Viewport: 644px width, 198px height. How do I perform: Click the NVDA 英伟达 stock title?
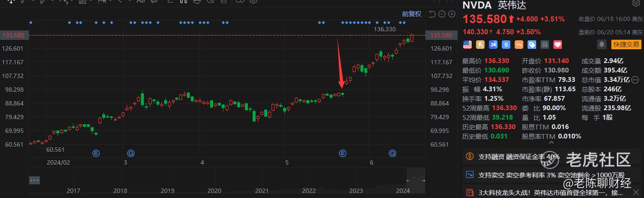494,5
